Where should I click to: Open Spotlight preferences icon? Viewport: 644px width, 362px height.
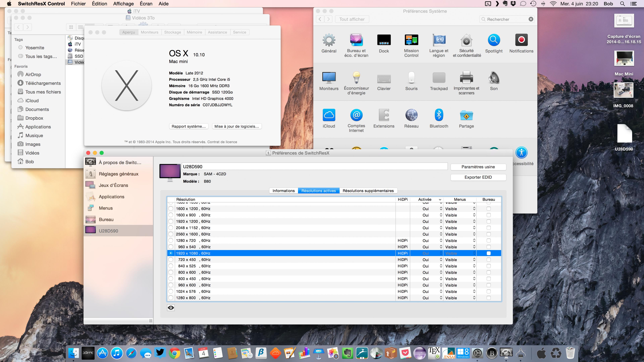(x=494, y=43)
